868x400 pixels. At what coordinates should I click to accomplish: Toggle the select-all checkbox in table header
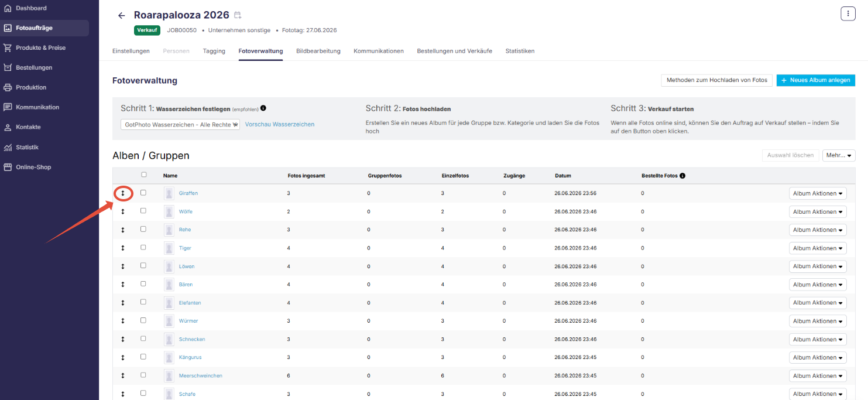point(144,175)
